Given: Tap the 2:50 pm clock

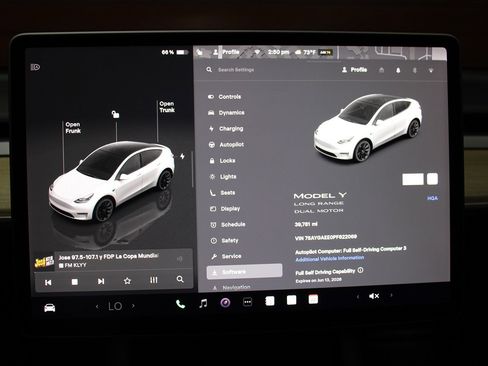Looking at the screenshot, I should pyautogui.click(x=278, y=52).
